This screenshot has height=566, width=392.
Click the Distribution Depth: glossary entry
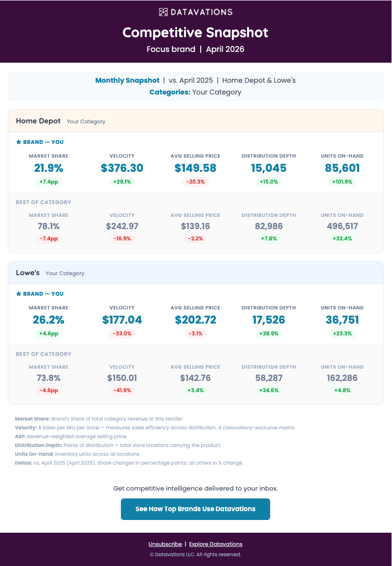tap(118, 446)
